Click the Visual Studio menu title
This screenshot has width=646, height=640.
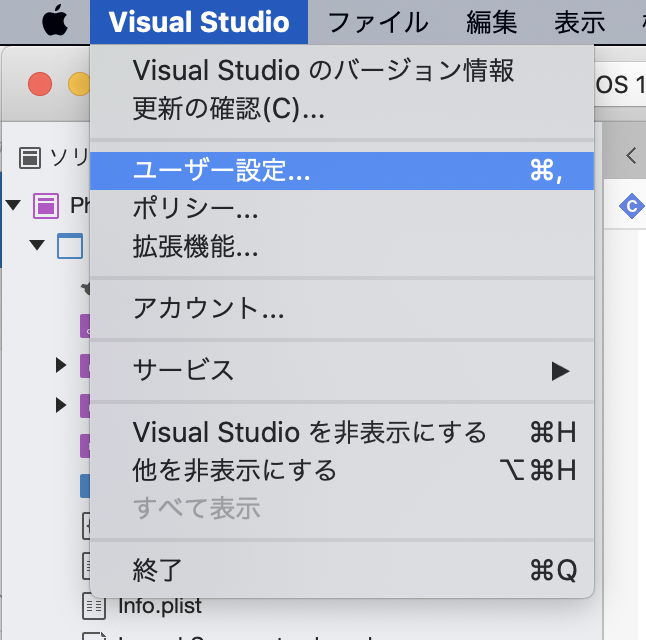point(199,22)
